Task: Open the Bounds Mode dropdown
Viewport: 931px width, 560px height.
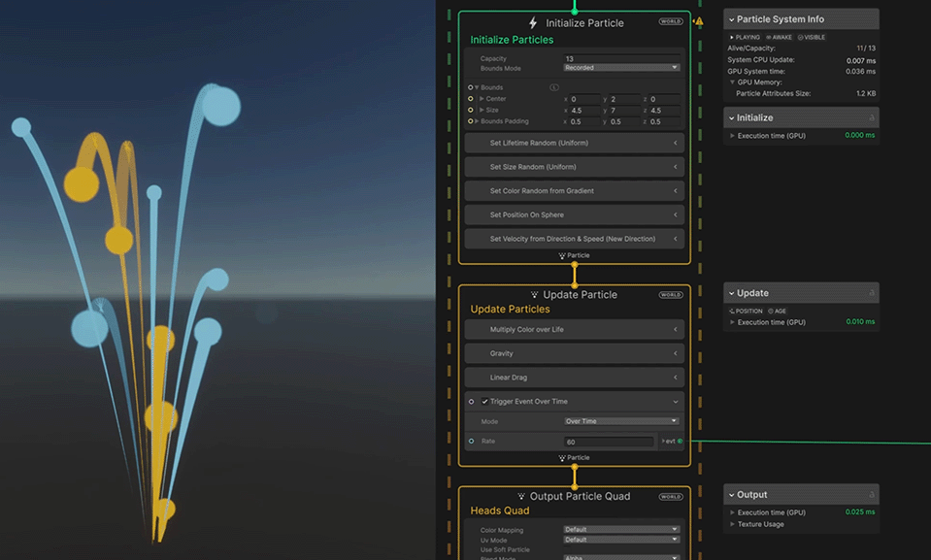Action: click(621, 68)
